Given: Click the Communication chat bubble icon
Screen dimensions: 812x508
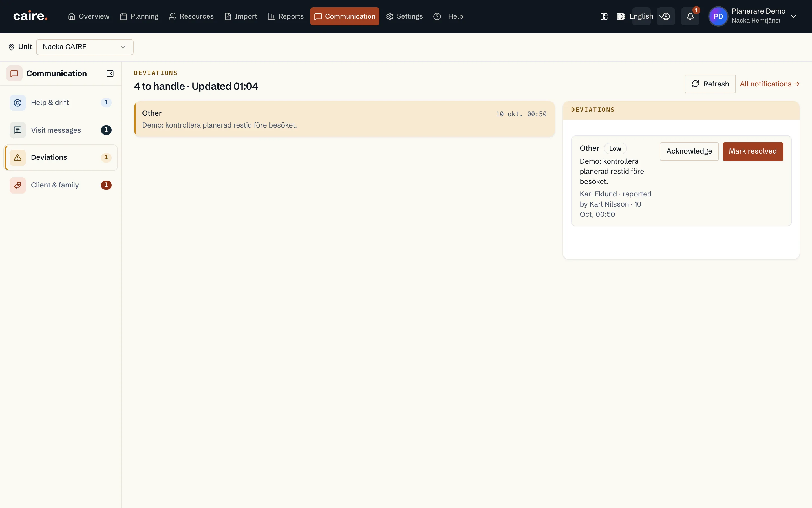Looking at the screenshot, I should (14, 73).
